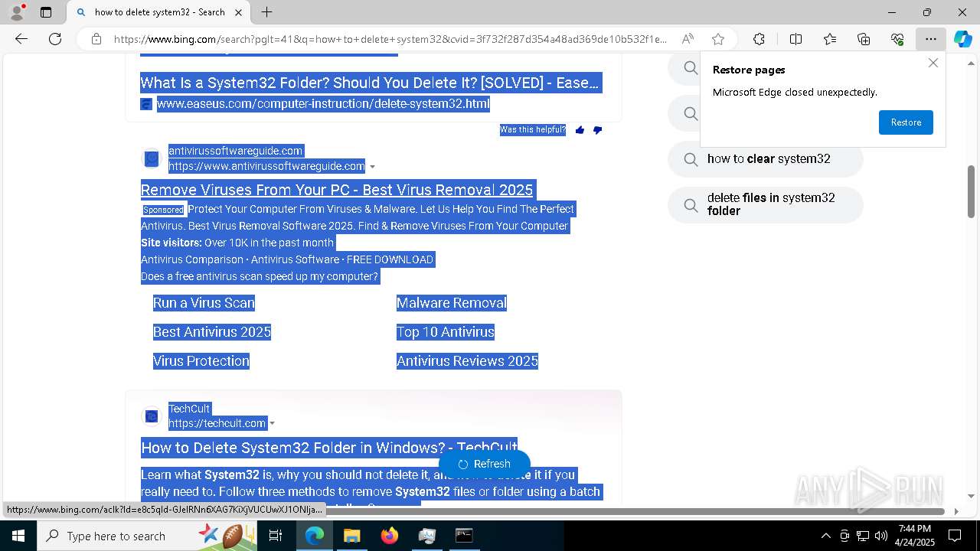This screenshot has width=980, height=551.
Task: Open the notification center
Action: [955, 536]
